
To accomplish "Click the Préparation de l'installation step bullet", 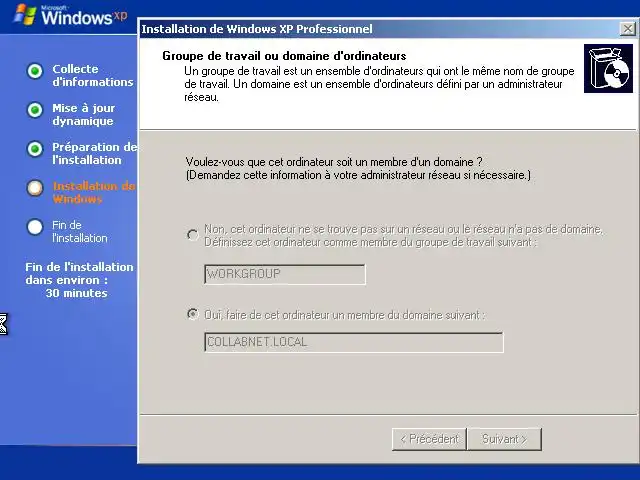I will [35, 149].
